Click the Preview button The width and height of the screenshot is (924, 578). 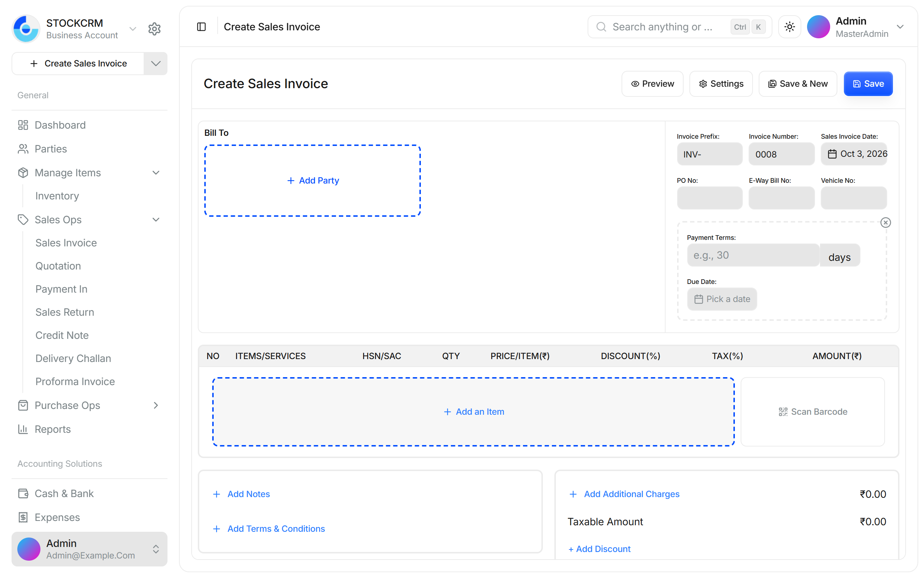click(x=652, y=84)
